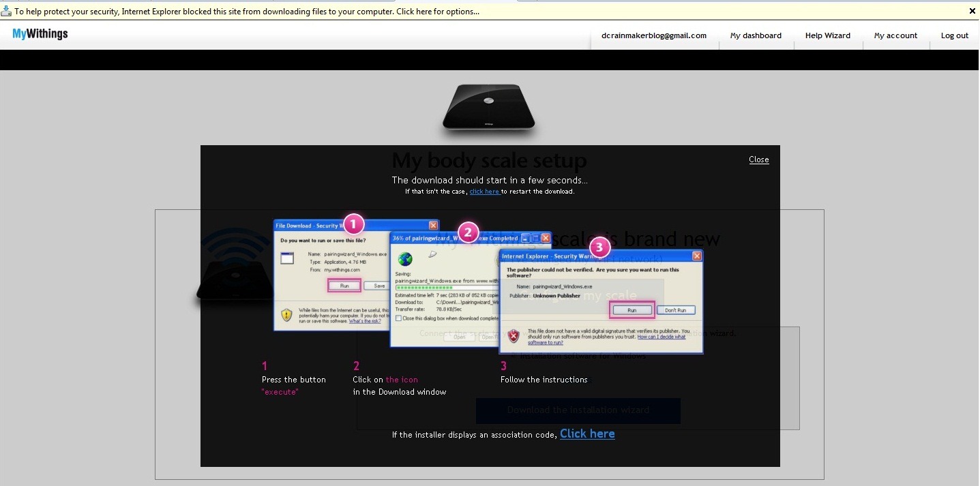This screenshot has width=980, height=486.
Task: Click the pink step 3 circle badge
Action: click(599, 247)
